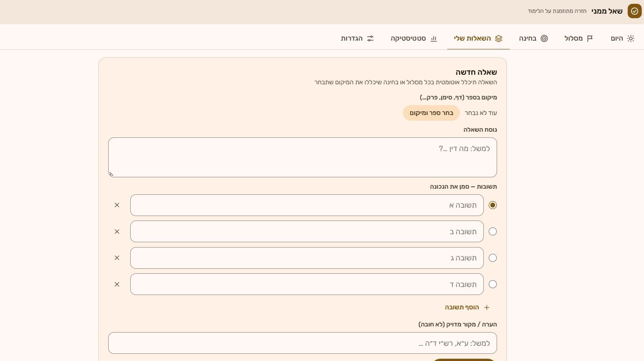This screenshot has width=644, height=361.
Task: Click the bar chart icon beside סטטיסטיקה
Action: [434, 38]
